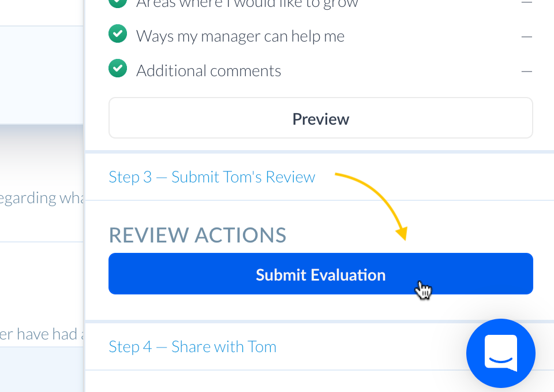
Task: Select the left panel text ending "egarding wha"
Action: pos(40,198)
